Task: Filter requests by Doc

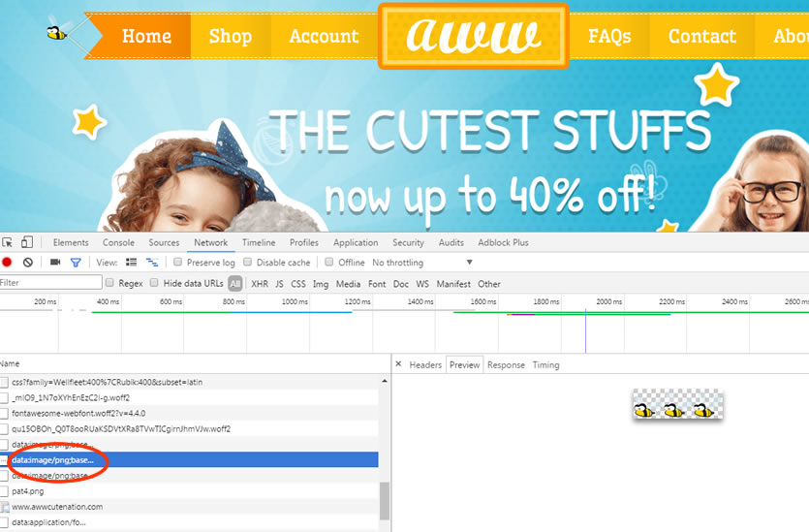Action: (400, 284)
